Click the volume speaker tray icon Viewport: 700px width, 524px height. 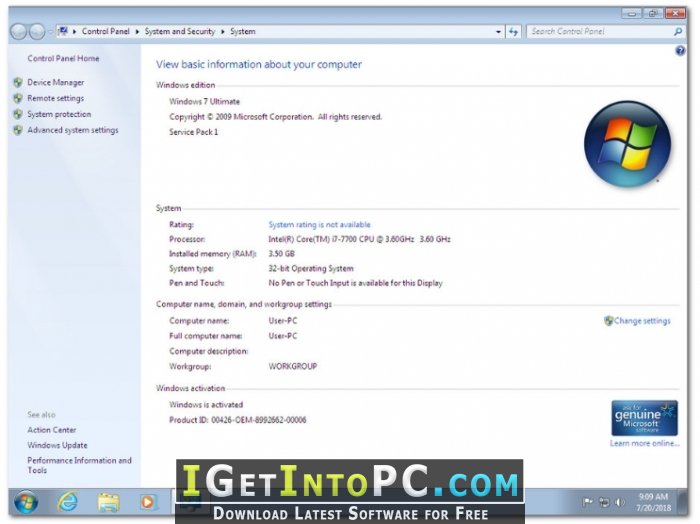pos(620,502)
